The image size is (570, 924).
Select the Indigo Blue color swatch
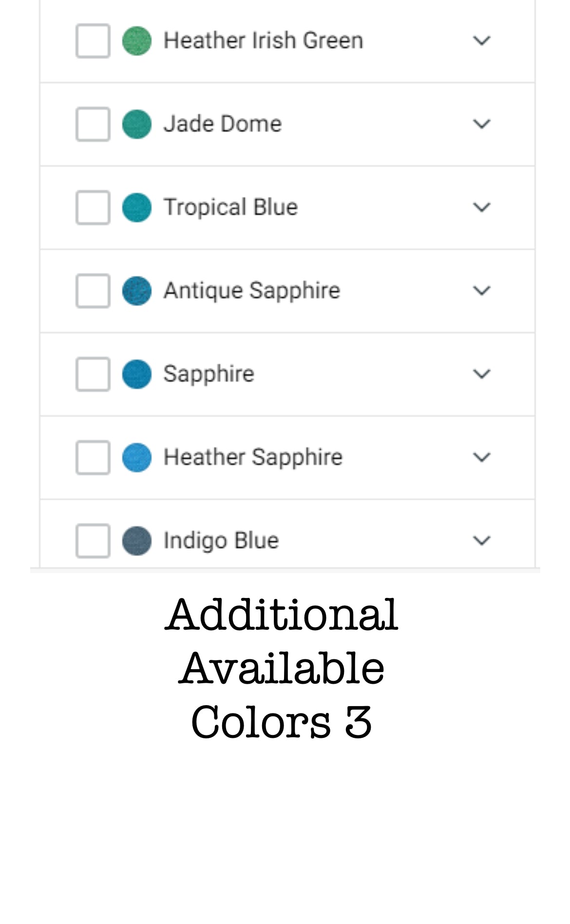pos(137,541)
